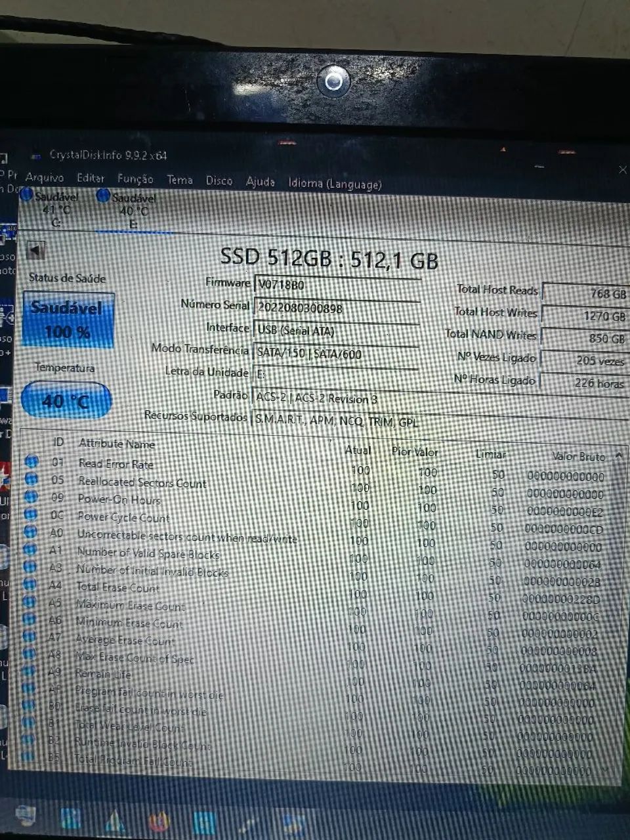Viewport: 630px width, 840px height.
Task: Click the Saudável 100 % health status button
Action: tap(68, 320)
